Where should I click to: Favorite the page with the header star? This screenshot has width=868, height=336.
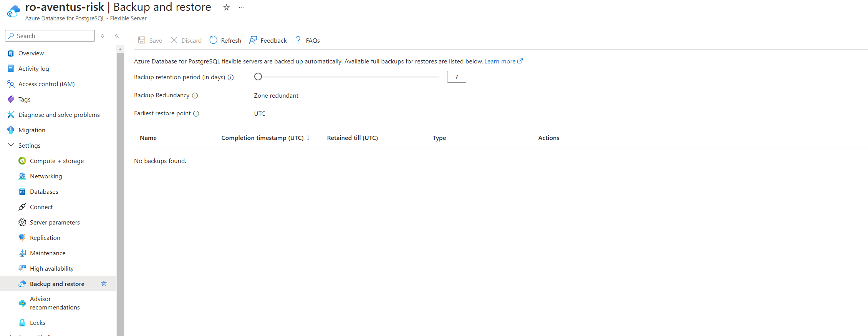[227, 7]
